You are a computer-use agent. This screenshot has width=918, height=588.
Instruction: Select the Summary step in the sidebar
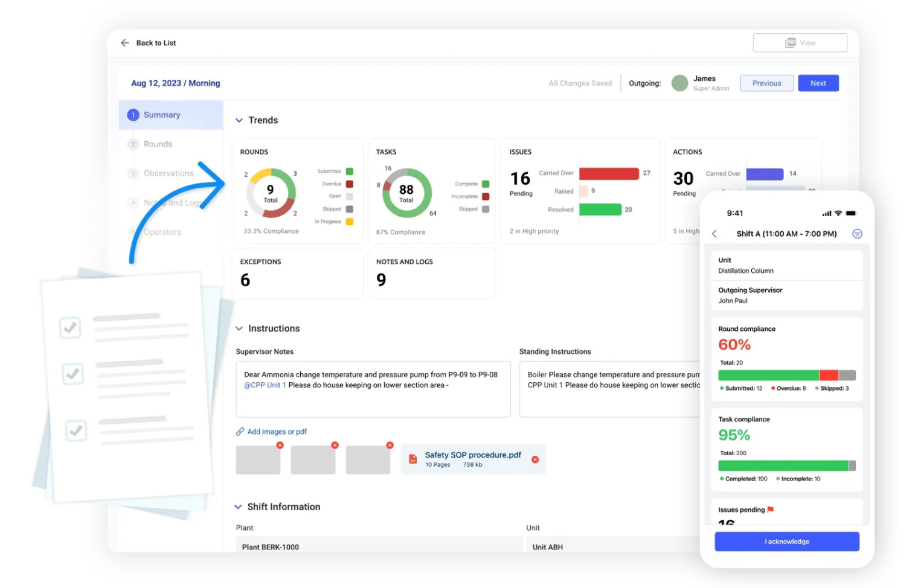coord(161,115)
